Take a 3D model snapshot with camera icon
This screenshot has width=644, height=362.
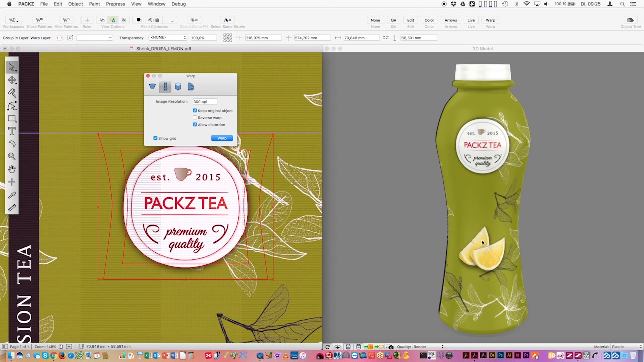pos(391,347)
